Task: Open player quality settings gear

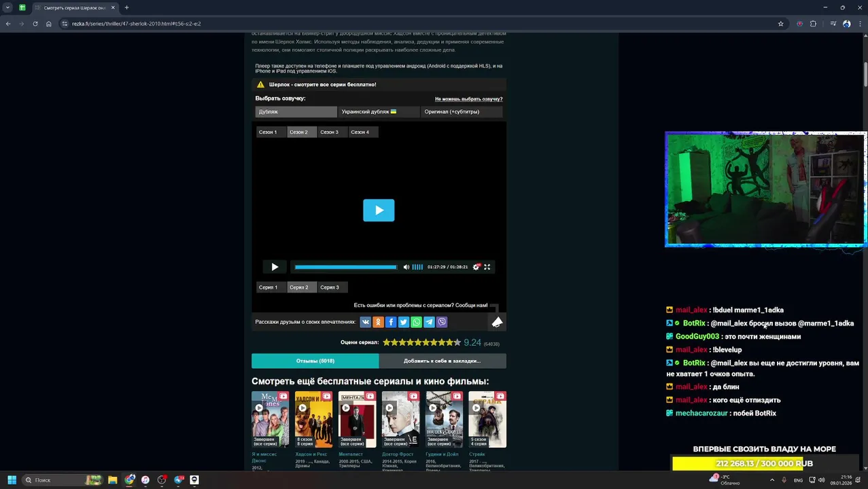Action: pyautogui.click(x=476, y=267)
